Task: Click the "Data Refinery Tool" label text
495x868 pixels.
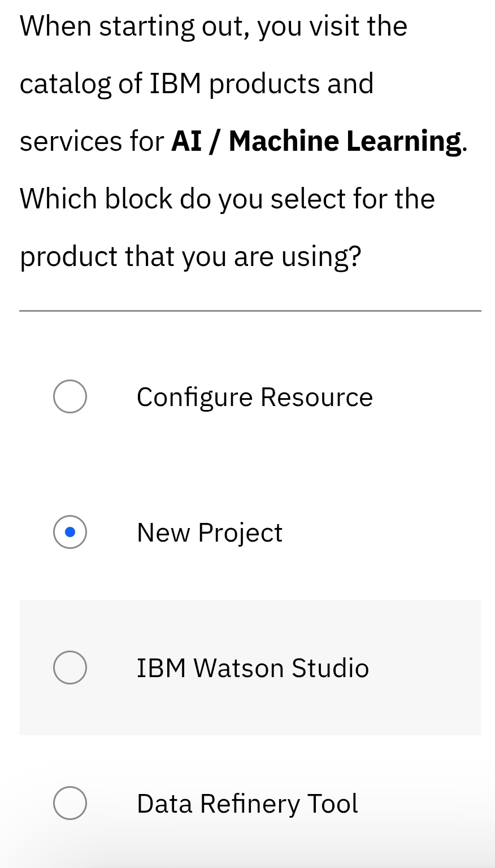Action: tap(247, 804)
